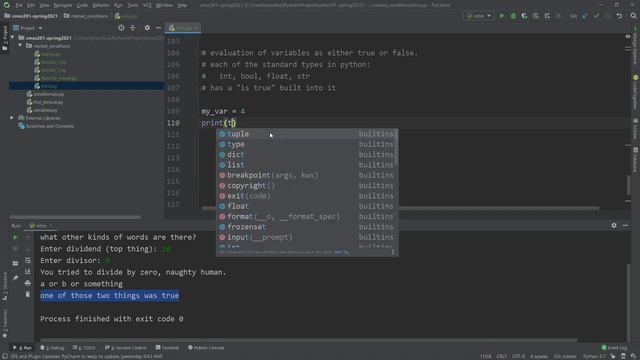
Task: Open Run panel settings gear
Action: [614, 225]
